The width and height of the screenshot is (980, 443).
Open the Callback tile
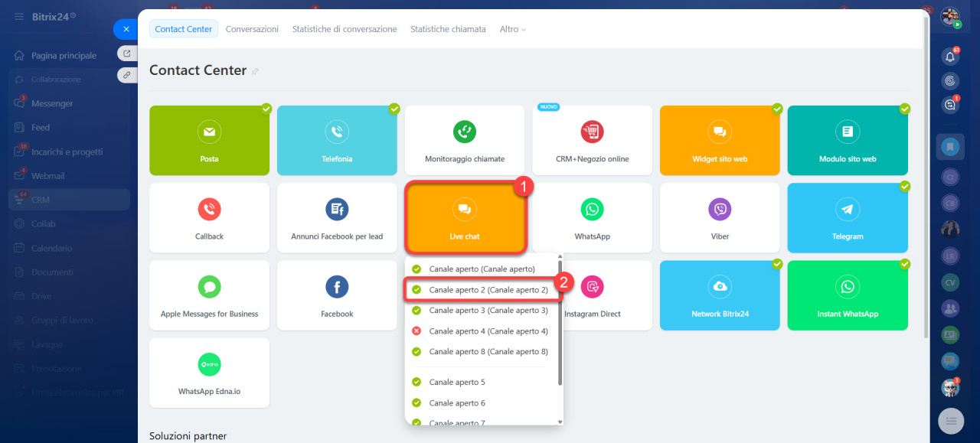(x=209, y=218)
